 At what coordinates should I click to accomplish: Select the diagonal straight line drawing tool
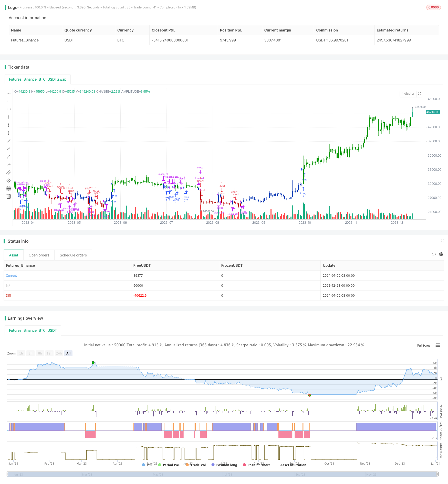click(x=9, y=141)
